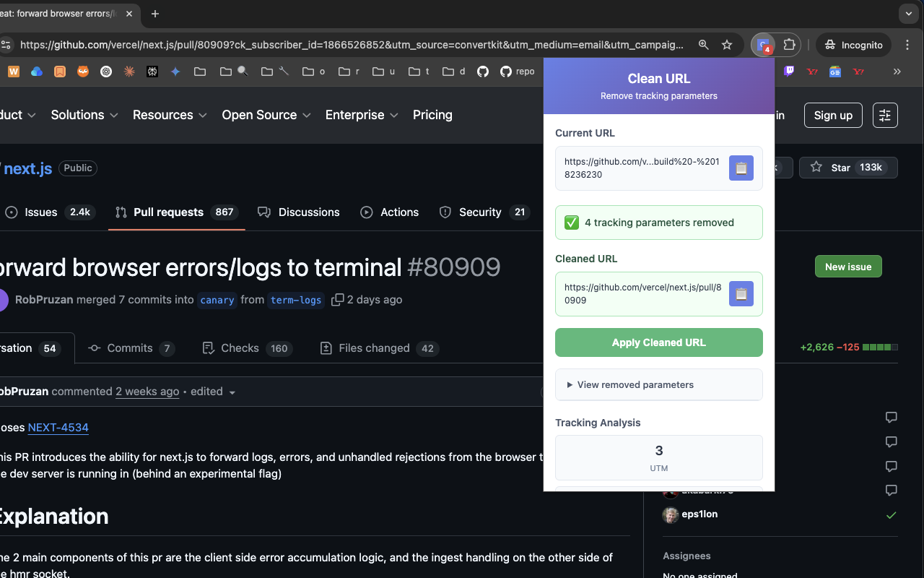Image resolution: width=924 pixels, height=578 pixels.
Task: Open the Clean URL extension with badge 4
Action: [763, 45]
